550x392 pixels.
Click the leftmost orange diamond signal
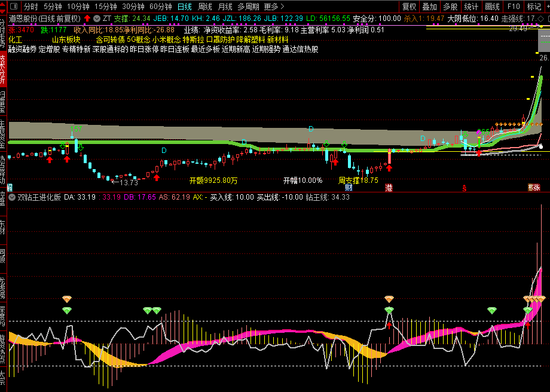(x=66, y=299)
